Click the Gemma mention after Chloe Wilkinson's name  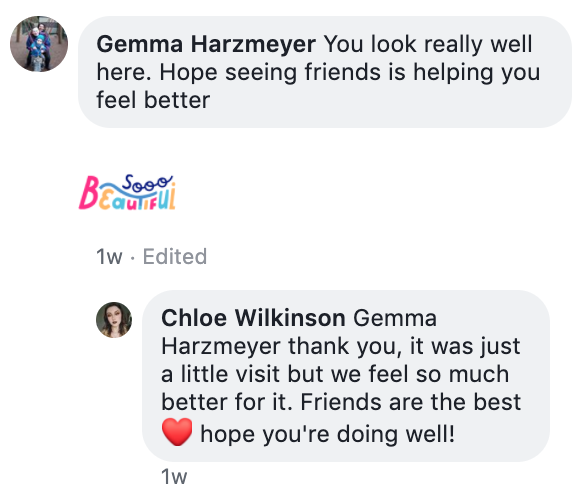[x=395, y=318]
